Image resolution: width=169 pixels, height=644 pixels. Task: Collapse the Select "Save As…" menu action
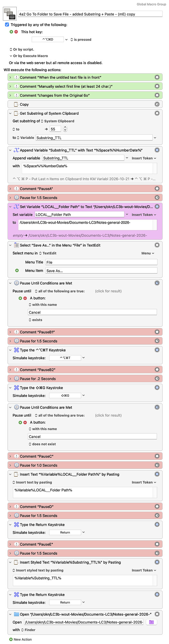[10, 245]
